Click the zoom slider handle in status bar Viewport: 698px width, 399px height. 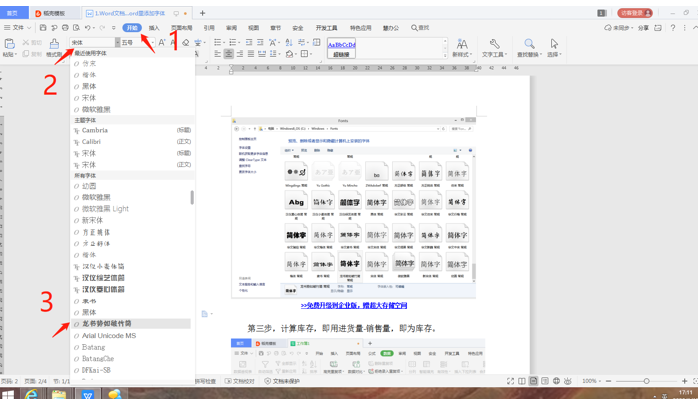pos(646,381)
